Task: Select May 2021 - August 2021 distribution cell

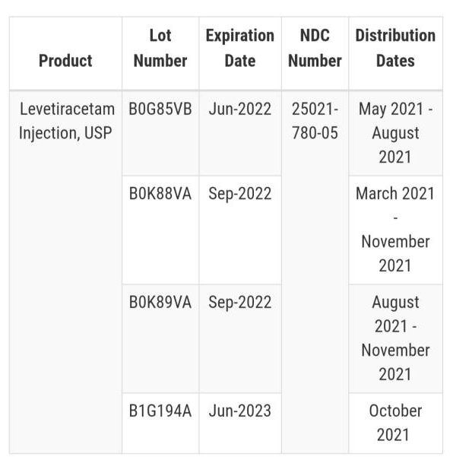Action: point(396,133)
